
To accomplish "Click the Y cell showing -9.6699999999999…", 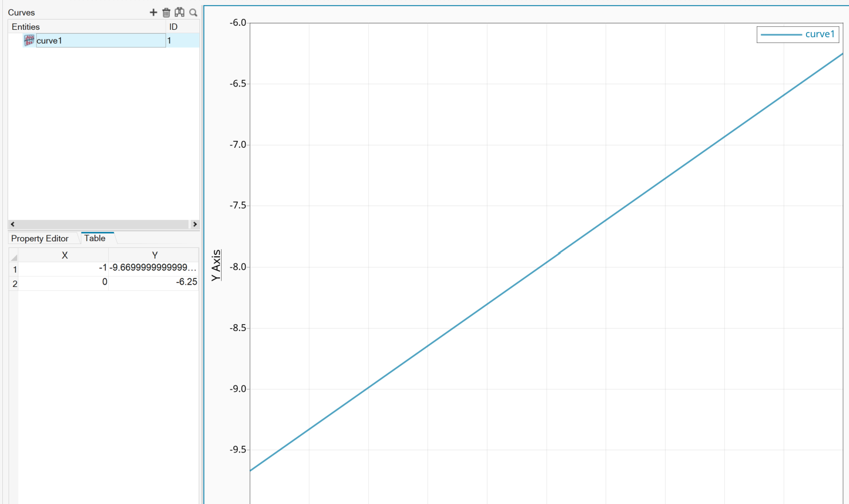I will tap(154, 269).
